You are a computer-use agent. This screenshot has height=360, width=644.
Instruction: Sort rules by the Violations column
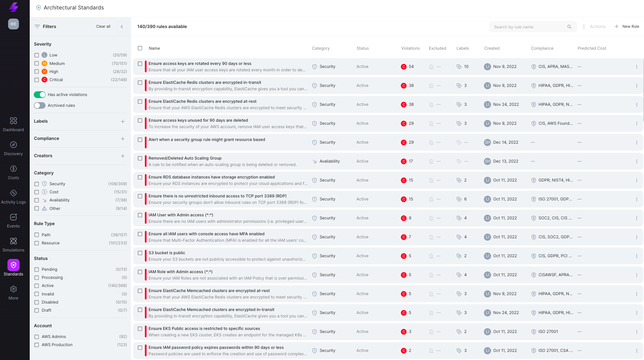pyautogui.click(x=410, y=48)
